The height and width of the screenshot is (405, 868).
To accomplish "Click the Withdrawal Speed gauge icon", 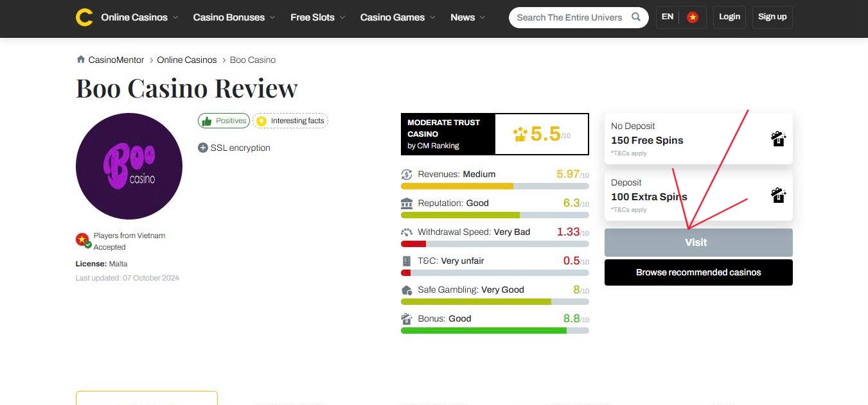I will (407, 232).
